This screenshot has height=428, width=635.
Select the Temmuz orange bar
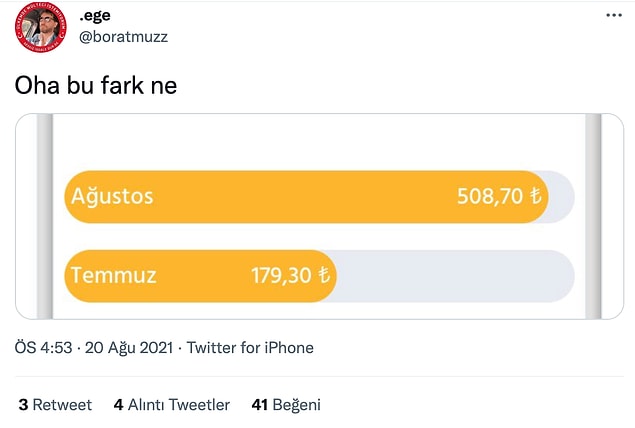(200, 276)
